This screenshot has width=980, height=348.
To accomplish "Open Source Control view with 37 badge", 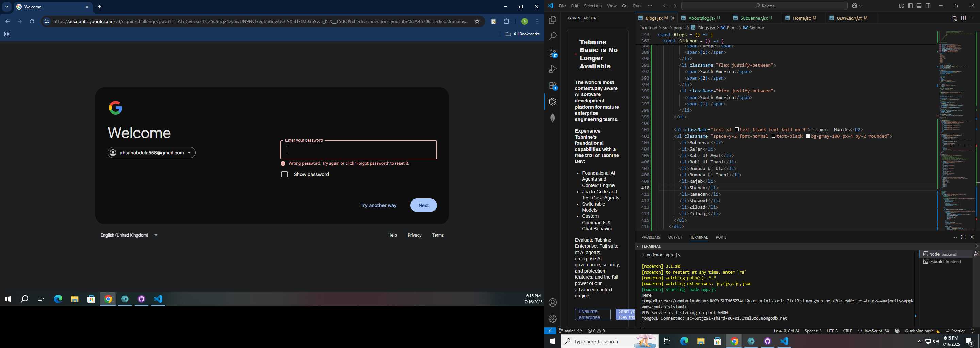I will (553, 53).
